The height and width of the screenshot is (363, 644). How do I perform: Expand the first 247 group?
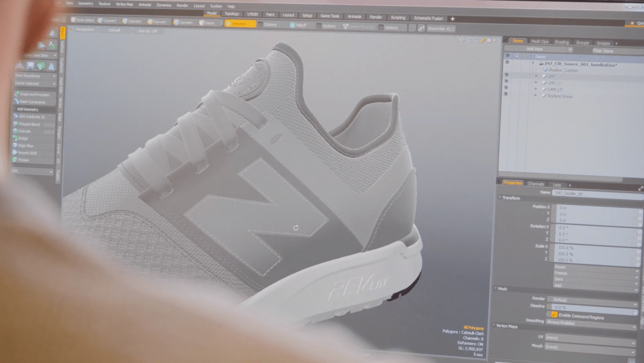(x=536, y=76)
